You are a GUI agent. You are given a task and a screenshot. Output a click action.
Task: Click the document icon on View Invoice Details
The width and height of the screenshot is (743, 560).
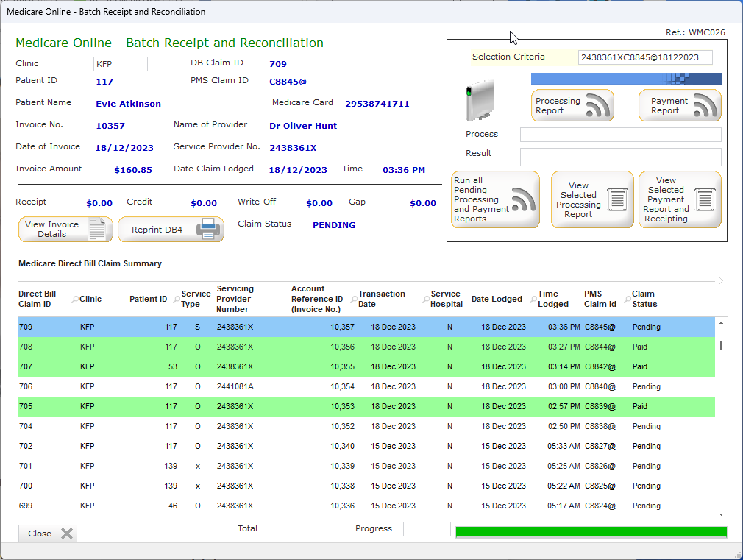97,230
